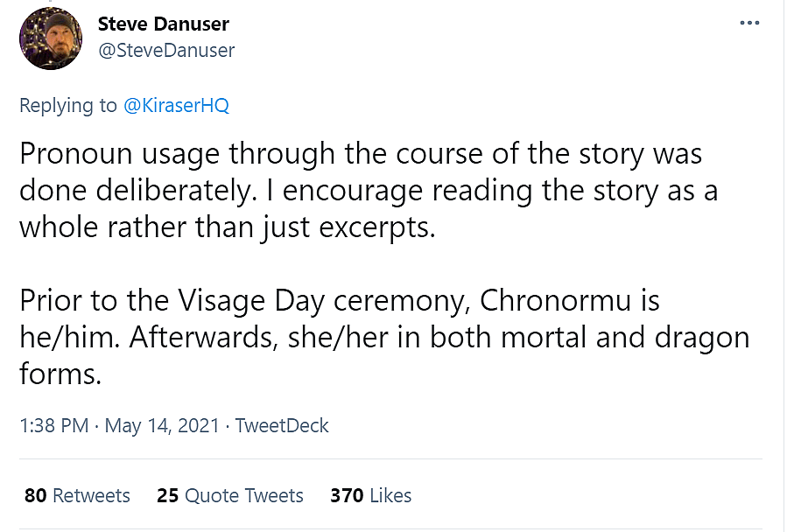Open the @KiraserHQ mention link
Screen dimensions: 787x532
[x=176, y=106]
